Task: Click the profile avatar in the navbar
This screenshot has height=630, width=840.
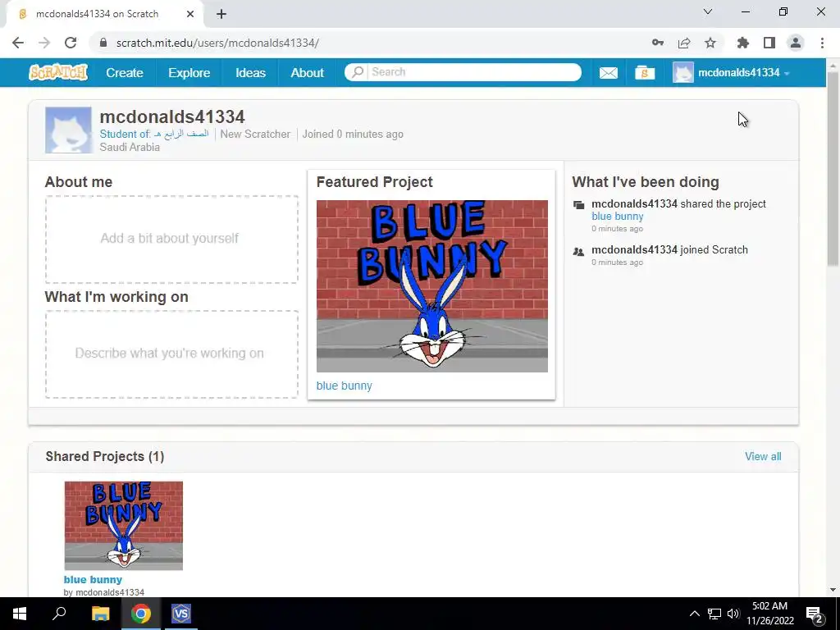Action: (x=683, y=72)
